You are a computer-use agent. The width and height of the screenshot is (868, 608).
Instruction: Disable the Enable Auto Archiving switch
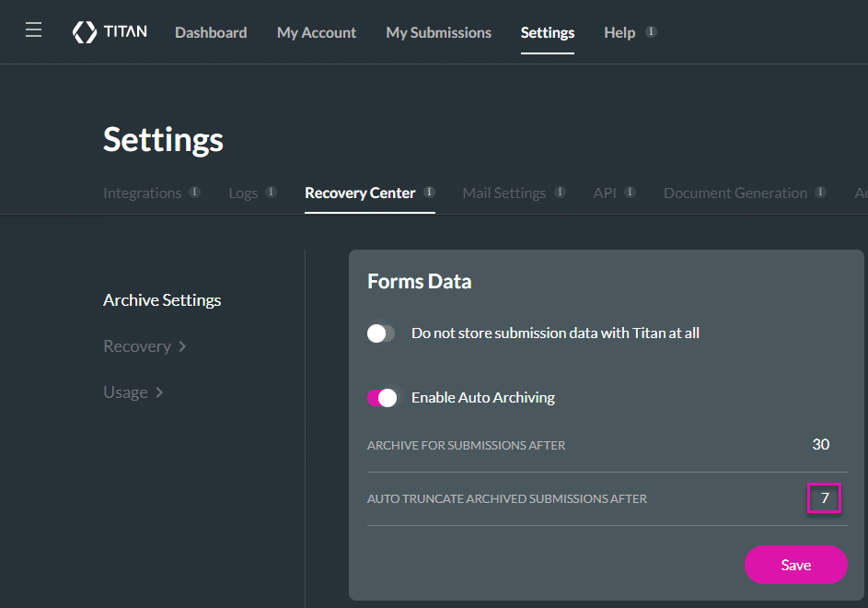click(x=381, y=398)
